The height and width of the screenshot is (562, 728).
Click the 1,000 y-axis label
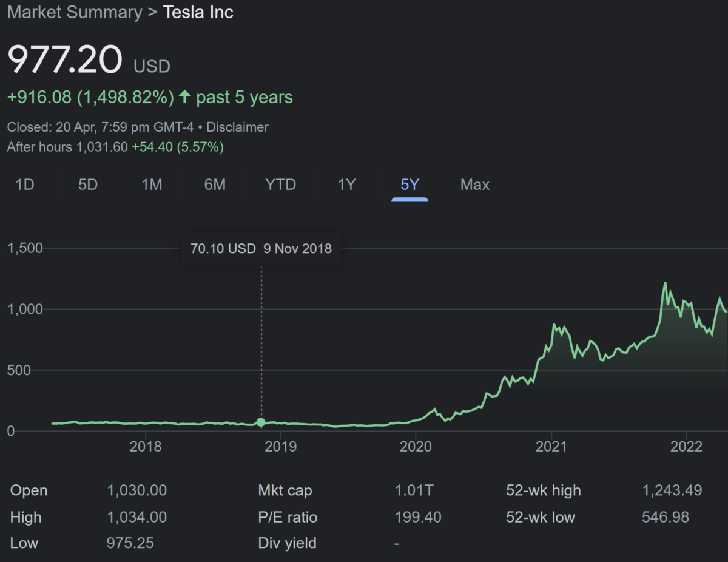[x=25, y=309]
